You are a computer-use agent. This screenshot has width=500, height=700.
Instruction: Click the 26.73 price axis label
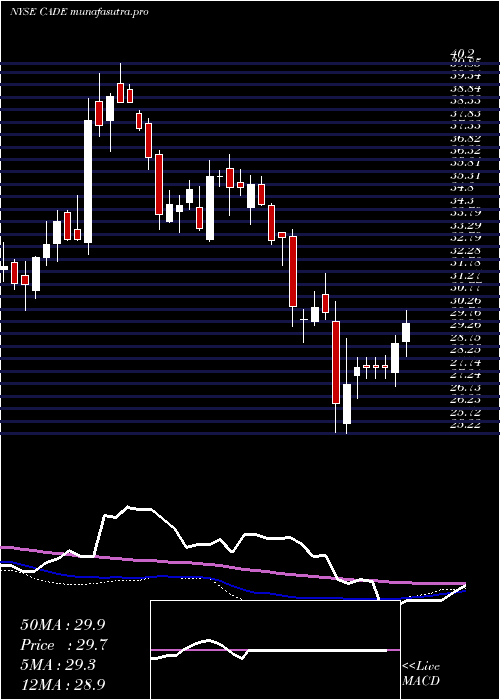(467, 388)
